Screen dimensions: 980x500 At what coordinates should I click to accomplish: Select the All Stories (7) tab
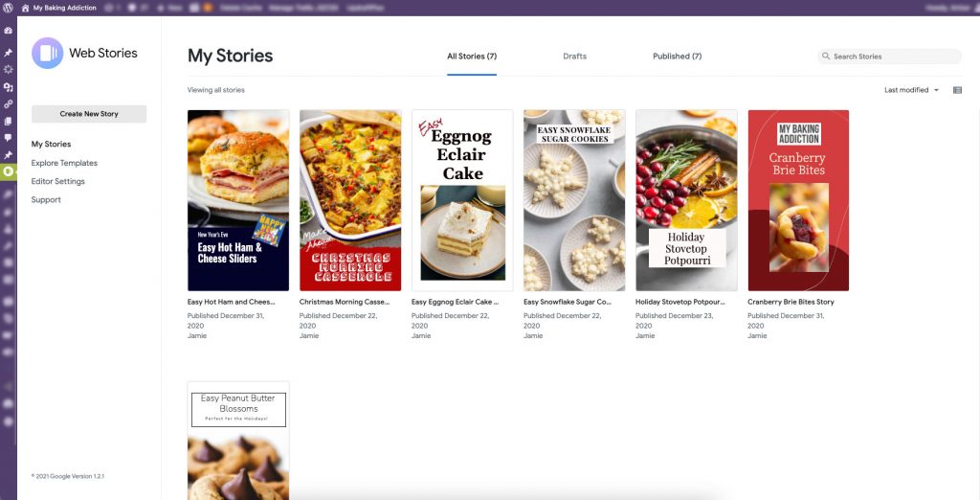(x=472, y=57)
